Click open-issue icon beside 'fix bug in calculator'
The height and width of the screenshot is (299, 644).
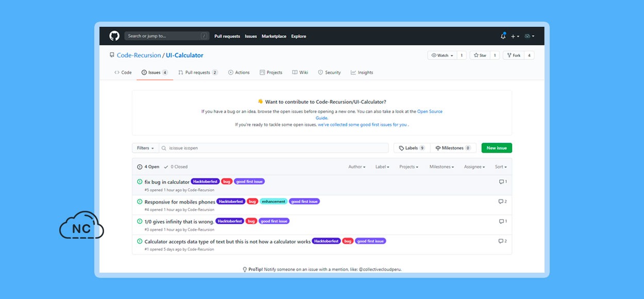coord(140,181)
